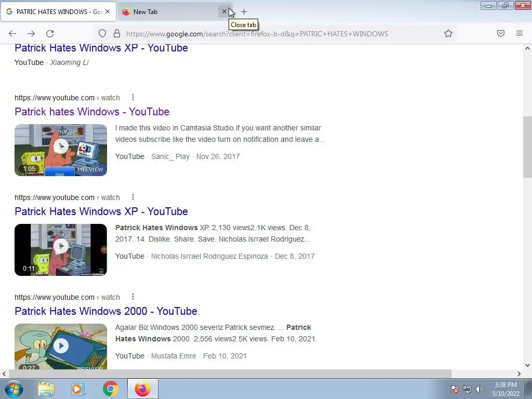Image resolution: width=532 pixels, height=399 pixels.
Task: Open Patrick Hates Windows XP link by Nicholas
Action: tap(101, 211)
